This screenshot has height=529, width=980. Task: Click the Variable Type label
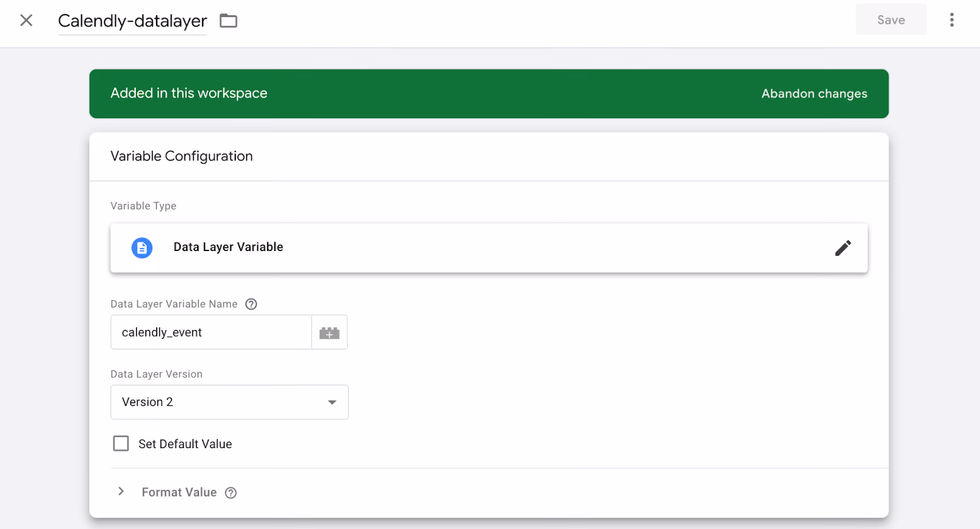[143, 206]
